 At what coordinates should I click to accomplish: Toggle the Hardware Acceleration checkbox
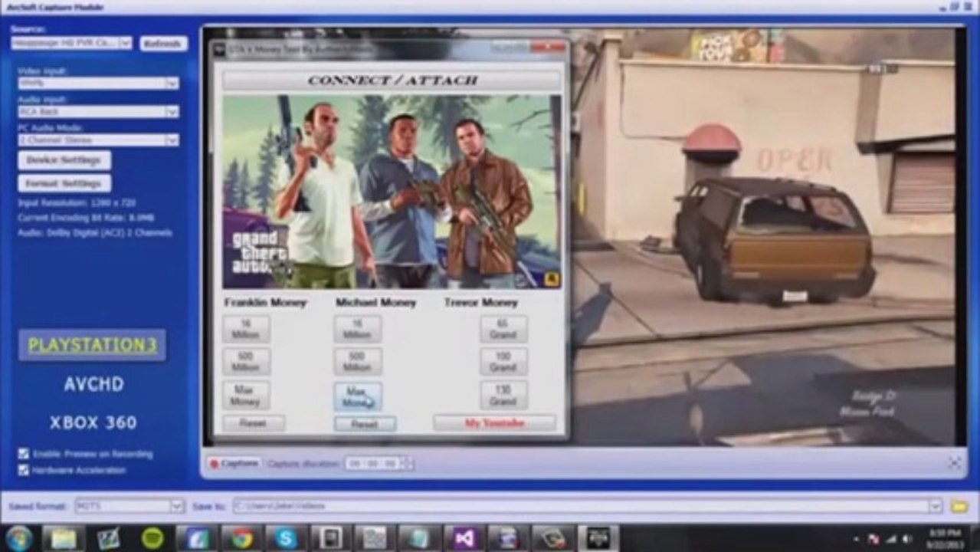[x=24, y=470]
